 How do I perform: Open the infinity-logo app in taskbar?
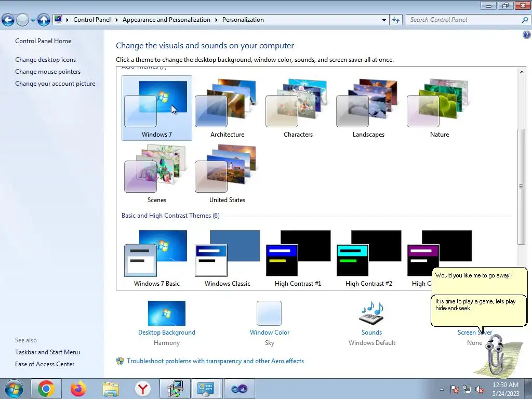tap(239, 389)
